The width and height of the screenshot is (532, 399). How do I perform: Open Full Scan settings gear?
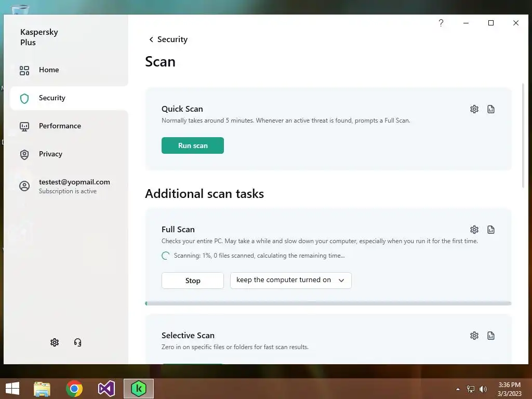click(x=474, y=229)
